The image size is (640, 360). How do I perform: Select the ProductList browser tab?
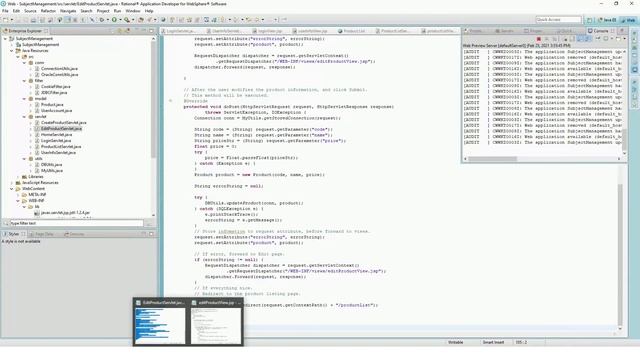tap(352, 31)
